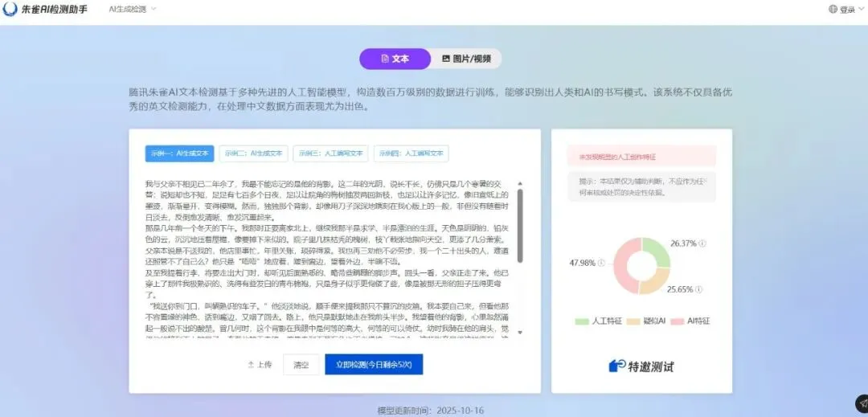Click the pointing hand icon beside 特邀测试
The height and width of the screenshot is (417, 868).
[616, 366]
